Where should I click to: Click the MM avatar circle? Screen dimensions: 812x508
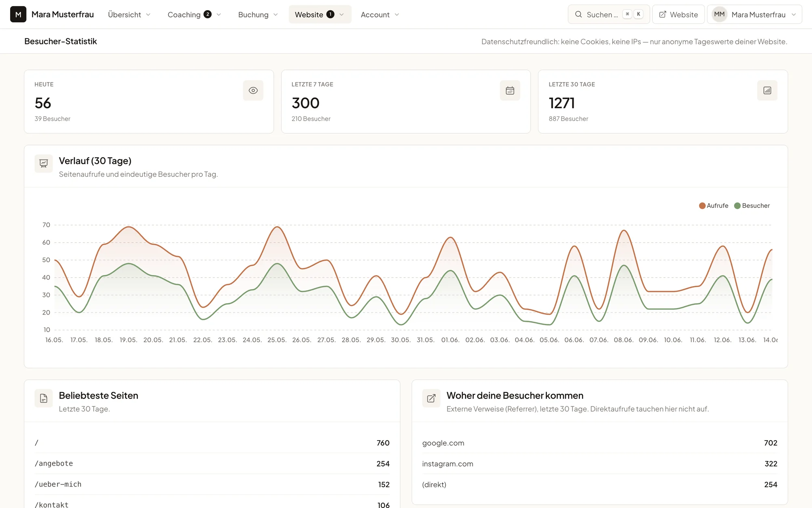click(719, 14)
